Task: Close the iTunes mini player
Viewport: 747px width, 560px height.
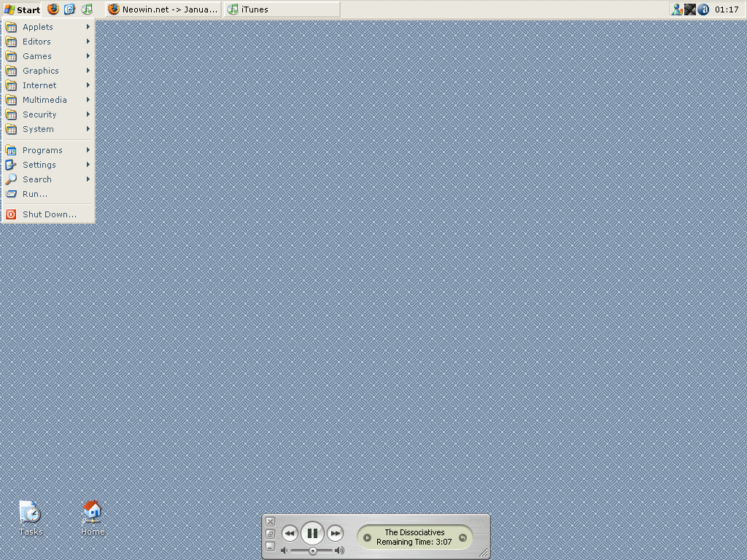Action: [x=270, y=522]
